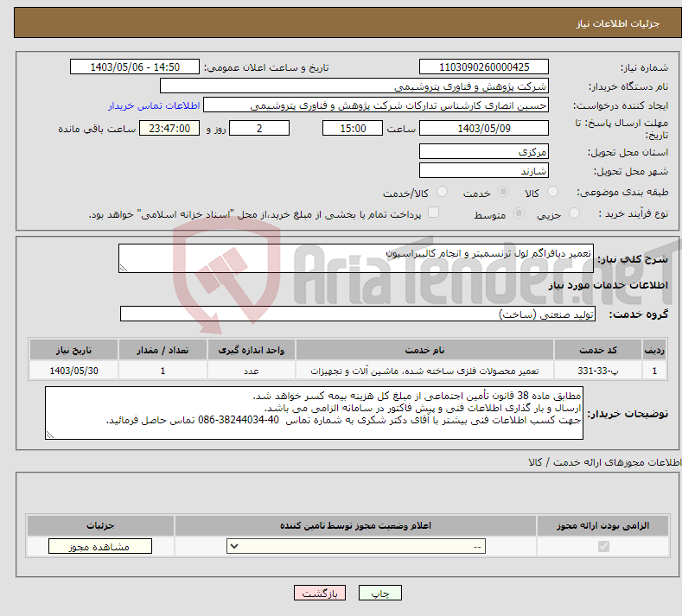Viewport: 682px width, 616px height.
Task: Click the نام خدمت column header
Action: [x=424, y=350]
